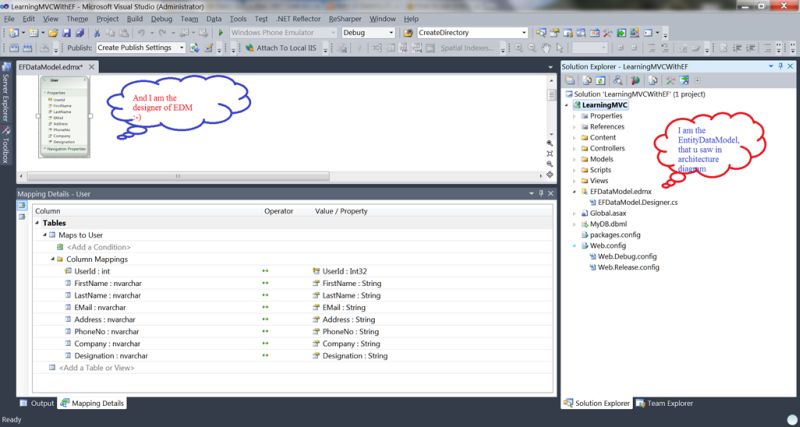Click the Mapping Details panel pin icon
The image size is (800, 427).
coord(541,194)
